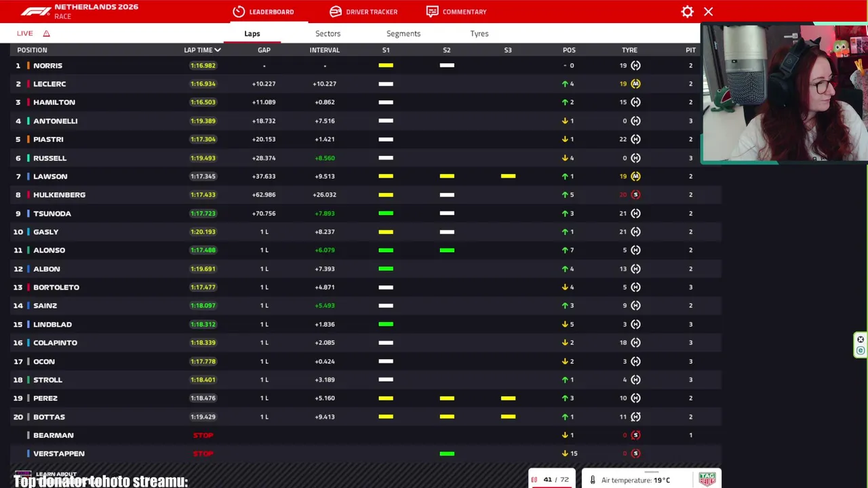The width and height of the screenshot is (868, 488).
Task: Click Norris's lap time 1:16.982
Action: pos(203,66)
